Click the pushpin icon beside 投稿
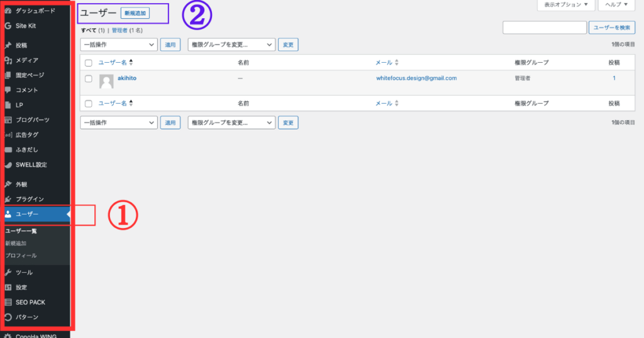 (8, 45)
